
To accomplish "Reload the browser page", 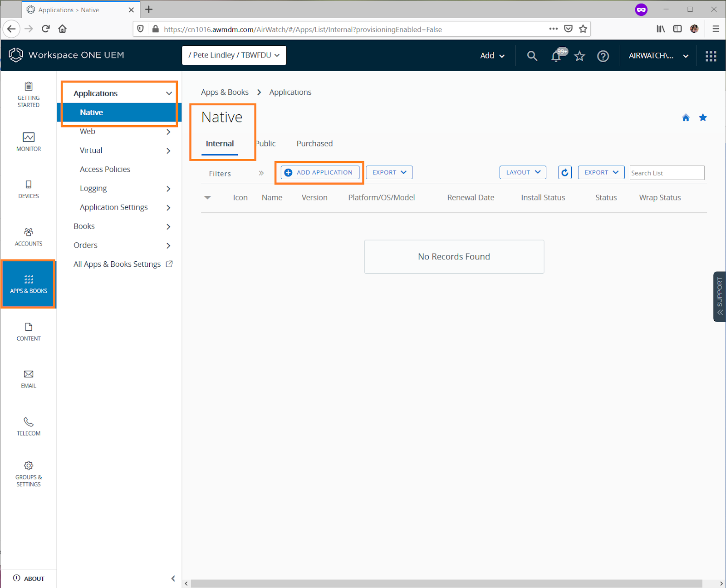I will [x=46, y=29].
